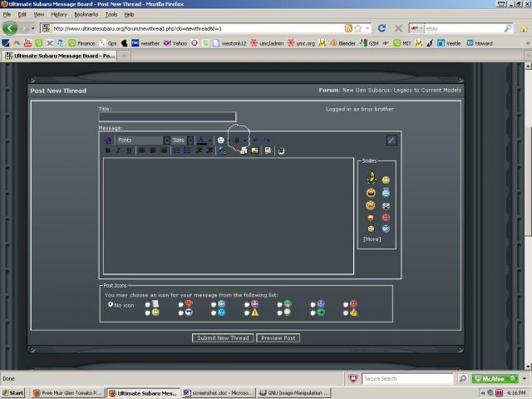The width and height of the screenshot is (532, 399).
Task: Select the "No icon" radio button
Action: 111,304
